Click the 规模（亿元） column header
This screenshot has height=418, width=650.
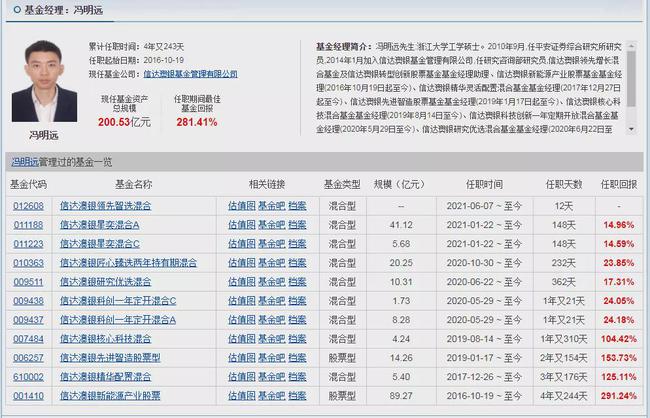click(x=399, y=185)
